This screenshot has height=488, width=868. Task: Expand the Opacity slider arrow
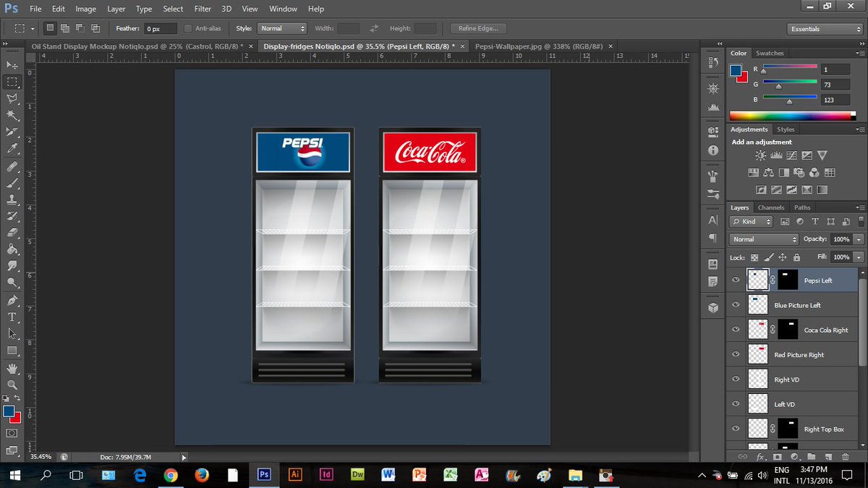[859, 239]
